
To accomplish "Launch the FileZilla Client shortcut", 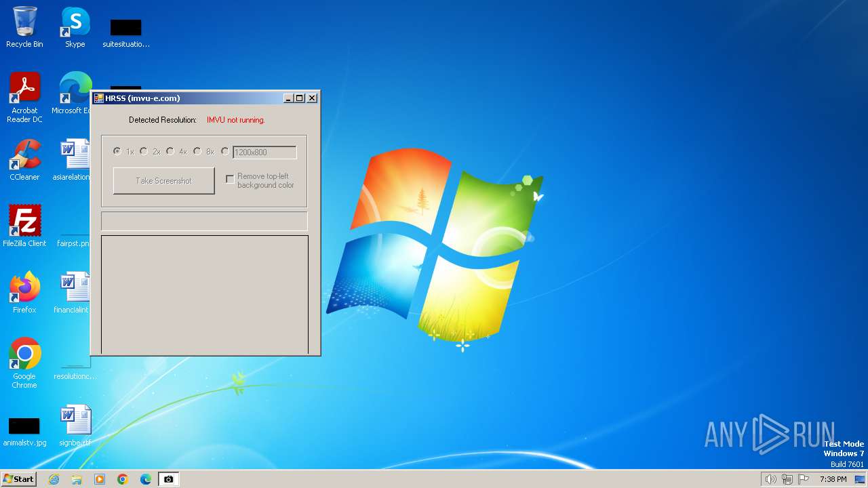I will tap(24, 226).
